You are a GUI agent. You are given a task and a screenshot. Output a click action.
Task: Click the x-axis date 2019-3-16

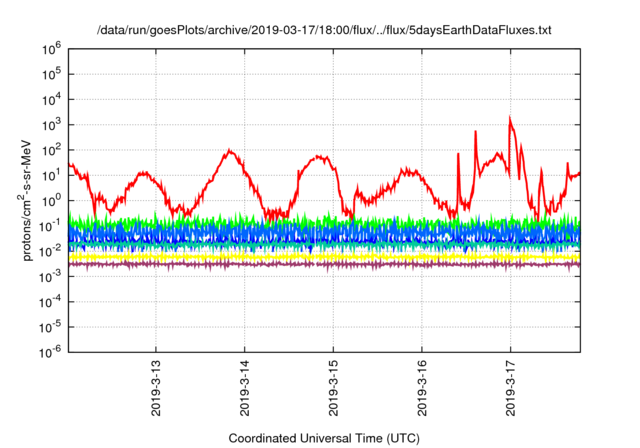click(x=422, y=388)
